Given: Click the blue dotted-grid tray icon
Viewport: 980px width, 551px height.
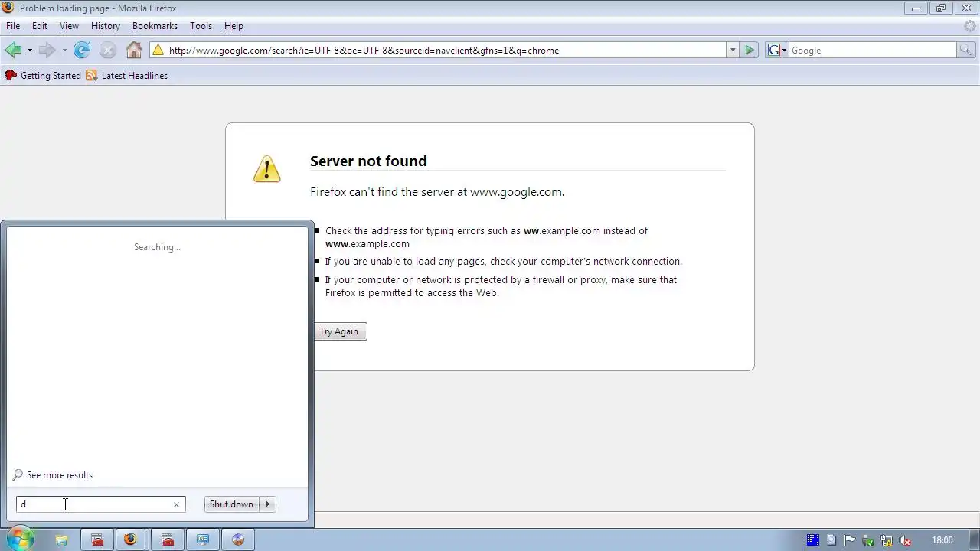Looking at the screenshot, I should 813,540.
